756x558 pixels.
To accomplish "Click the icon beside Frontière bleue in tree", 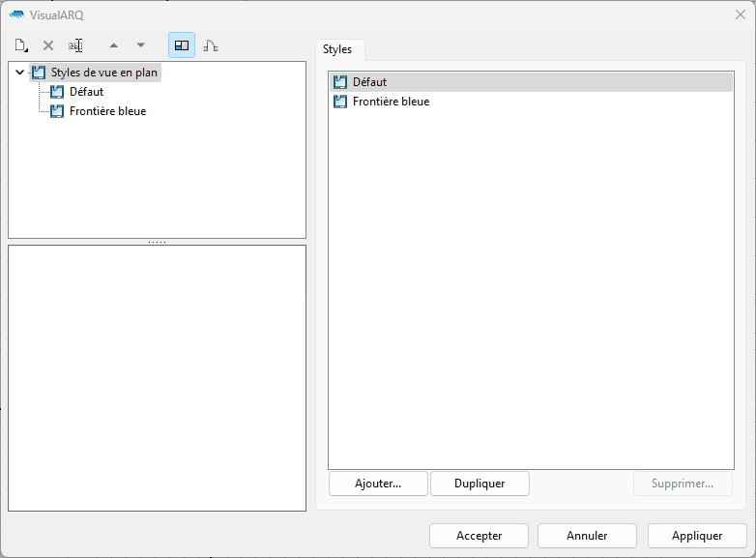I will pyautogui.click(x=57, y=111).
